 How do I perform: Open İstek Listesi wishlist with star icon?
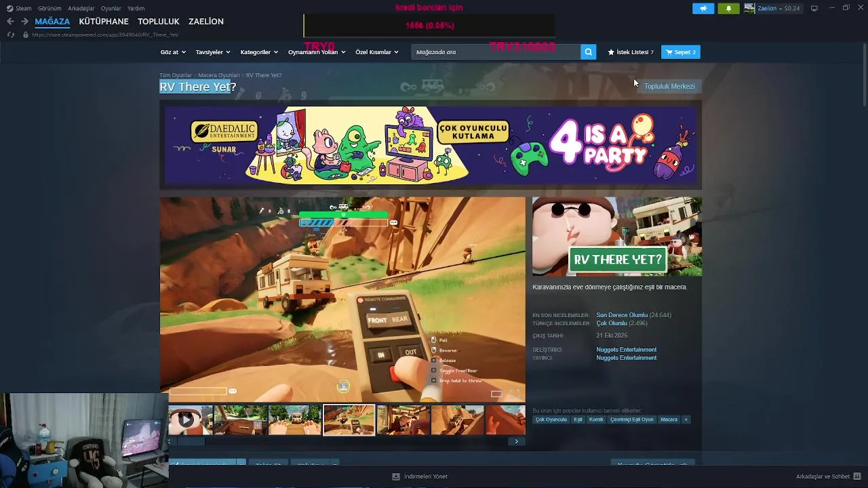(x=631, y=52)
